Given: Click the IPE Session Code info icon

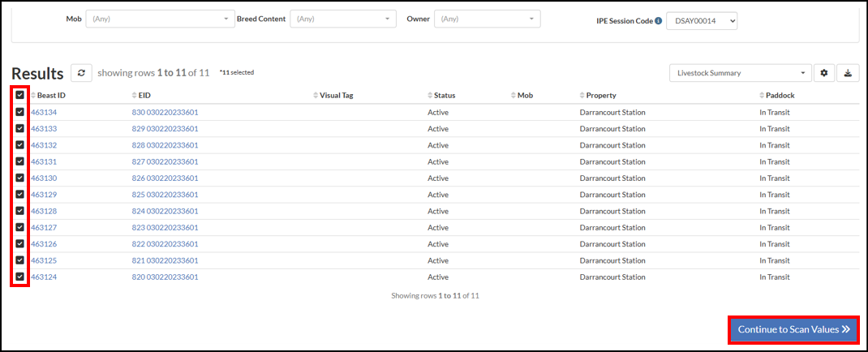Looking at the screenshot, I should (x=658, y=22).
